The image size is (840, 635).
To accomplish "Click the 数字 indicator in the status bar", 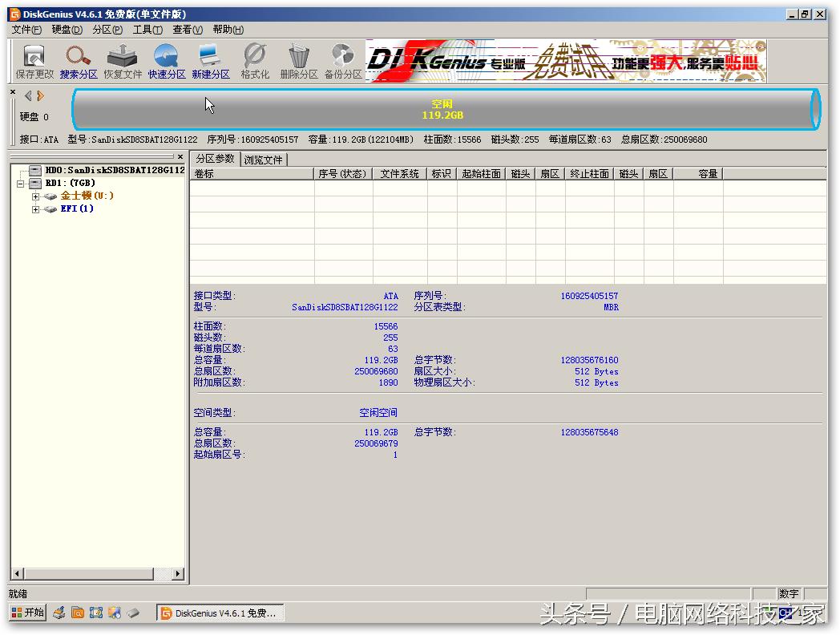I will click(x=790, y=593).
